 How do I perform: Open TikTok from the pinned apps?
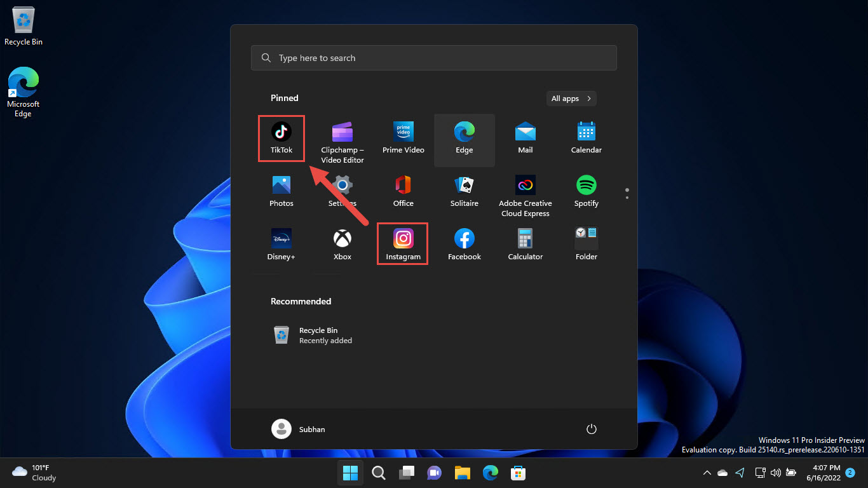pos(281,138)
